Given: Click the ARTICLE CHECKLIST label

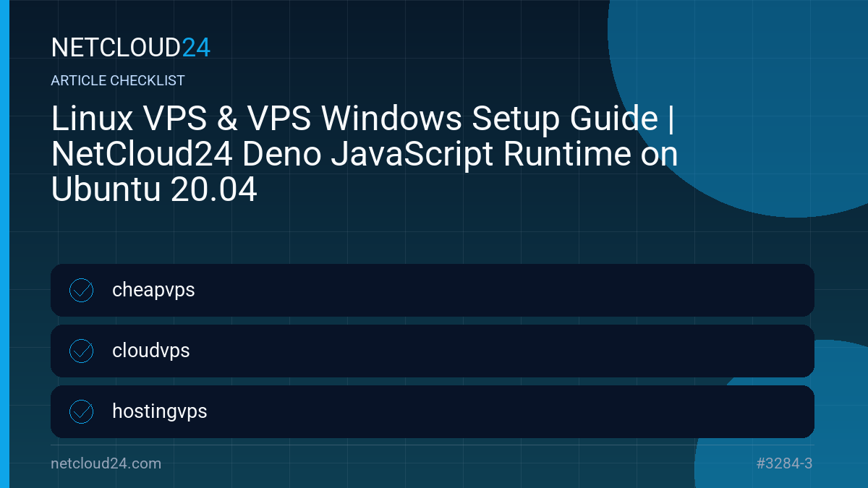Looking at the screenshot, I should [x=118, y=81].
